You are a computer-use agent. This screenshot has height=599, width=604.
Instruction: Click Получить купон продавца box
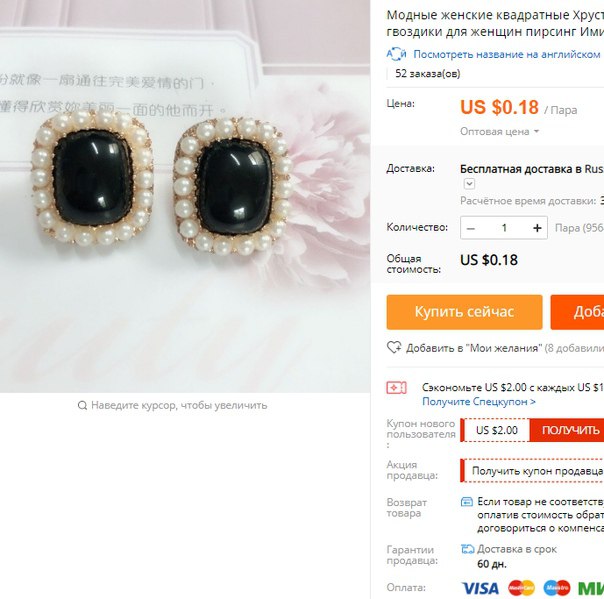532,471
